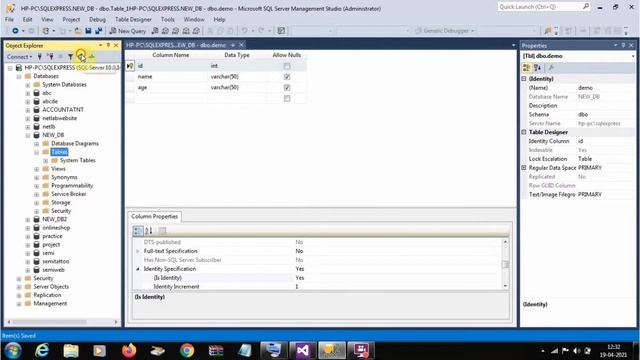640x360 pixels.
Task: Click the Alphabetical sort icon in Column Properties
Action: 149,231
